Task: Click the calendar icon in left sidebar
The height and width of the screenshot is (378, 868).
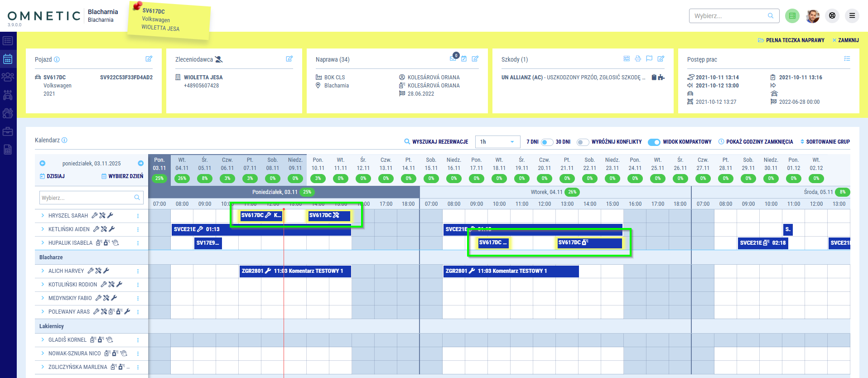Action: click(8, 59)
